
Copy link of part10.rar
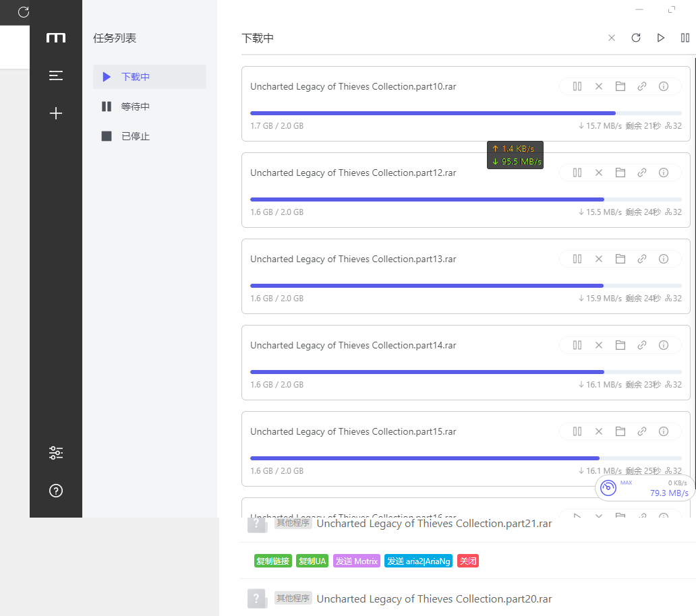pos(642,86)
